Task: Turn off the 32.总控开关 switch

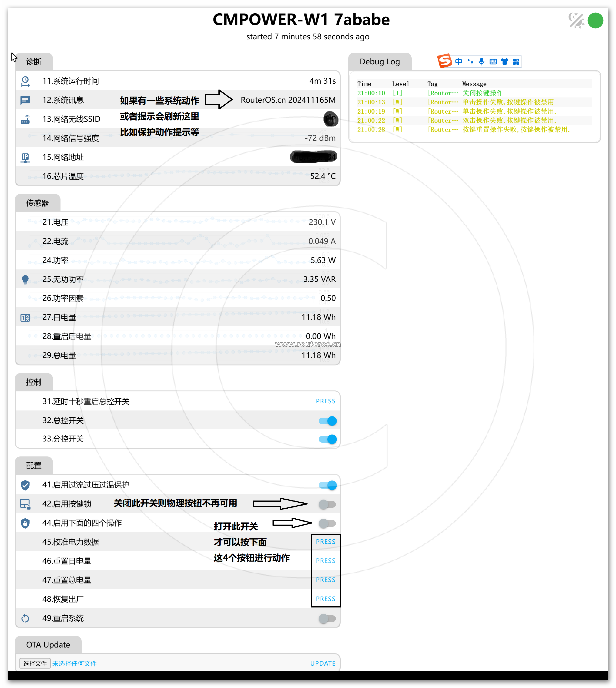Action: coord(327,421)
